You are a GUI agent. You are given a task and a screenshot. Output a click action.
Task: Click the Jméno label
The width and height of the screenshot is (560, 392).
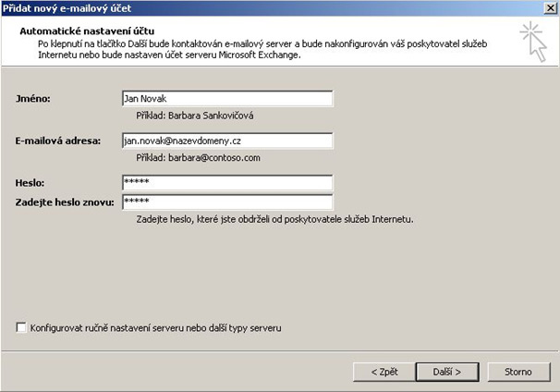(x=32, y=98)
